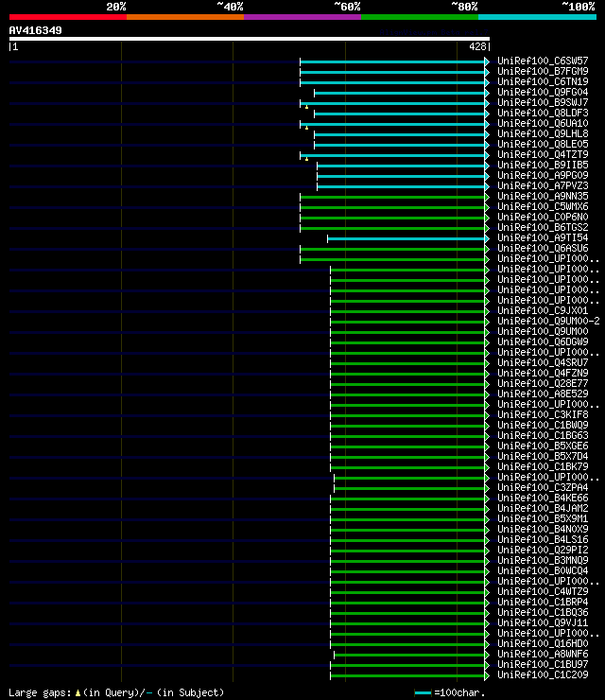Select the UniRef100_Q16HD0 label

click(543, 644)
